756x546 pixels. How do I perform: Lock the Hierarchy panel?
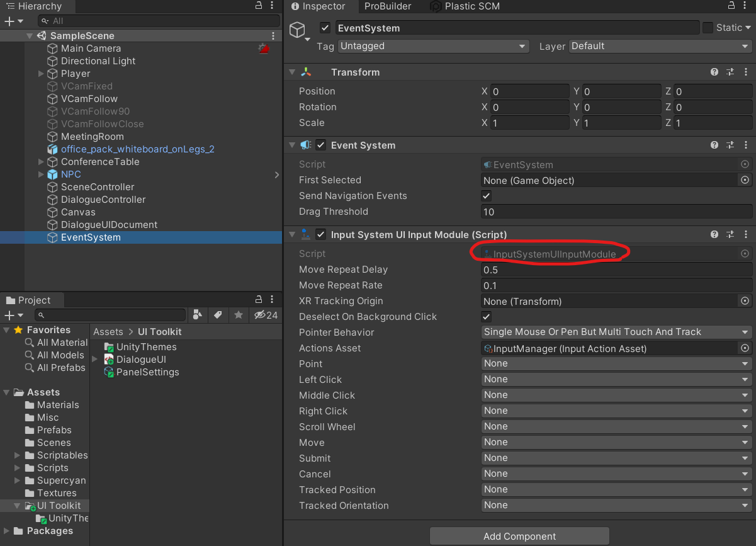[259, 6]
